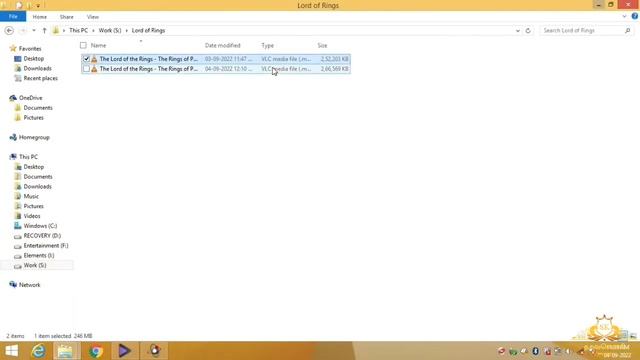Open the View ribbon tab
Screen dimensions: 640x360
pos(93,17)
